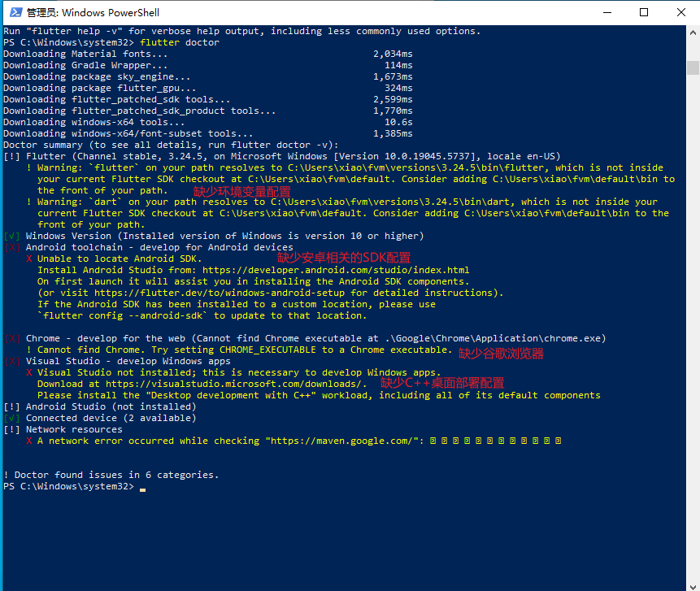Click '`flutter config --android-sdk`' command text
The image size is (700, 591).
(x=122, y=315)
